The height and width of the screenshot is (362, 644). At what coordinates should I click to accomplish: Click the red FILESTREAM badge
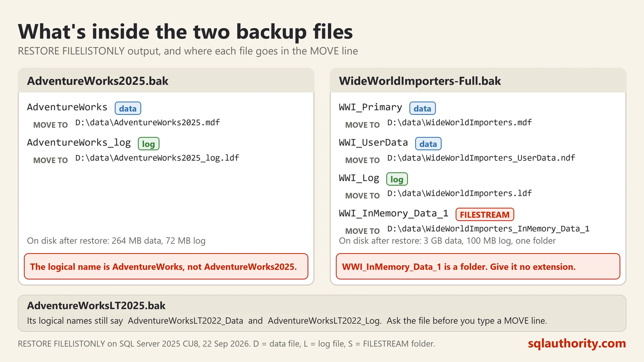coord(485,215)
